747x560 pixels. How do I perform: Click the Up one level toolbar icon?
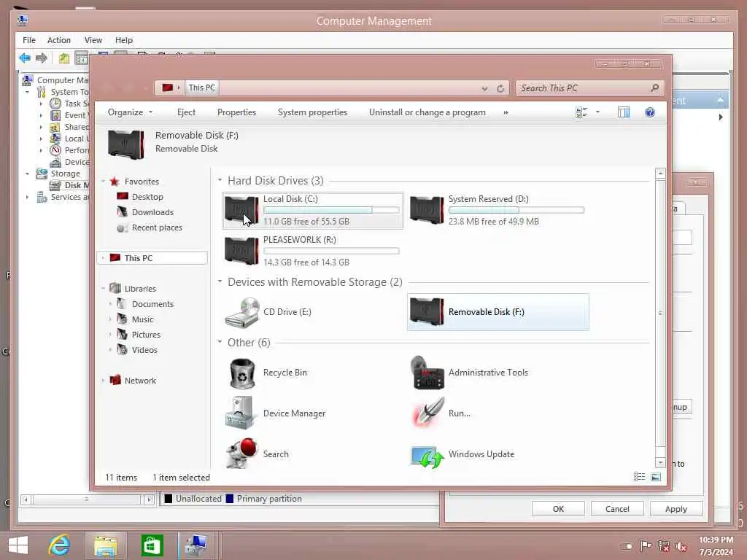[x=64, y=58]
